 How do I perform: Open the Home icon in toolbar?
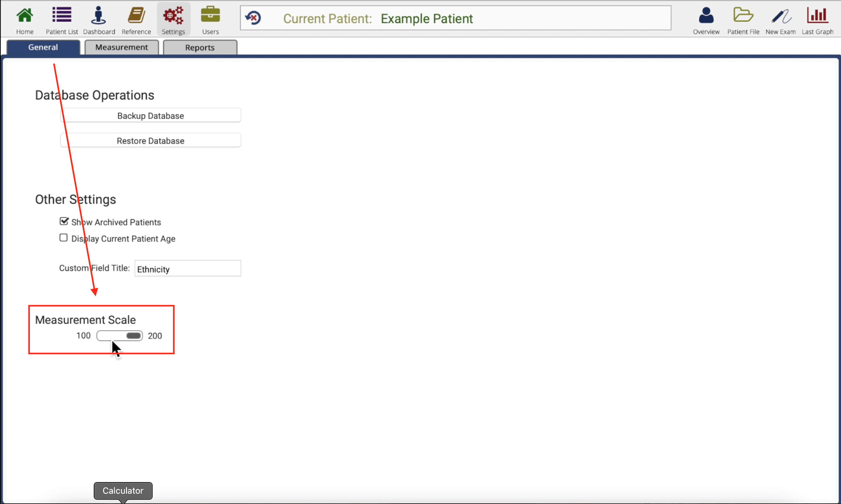click(x=25, y=16)
